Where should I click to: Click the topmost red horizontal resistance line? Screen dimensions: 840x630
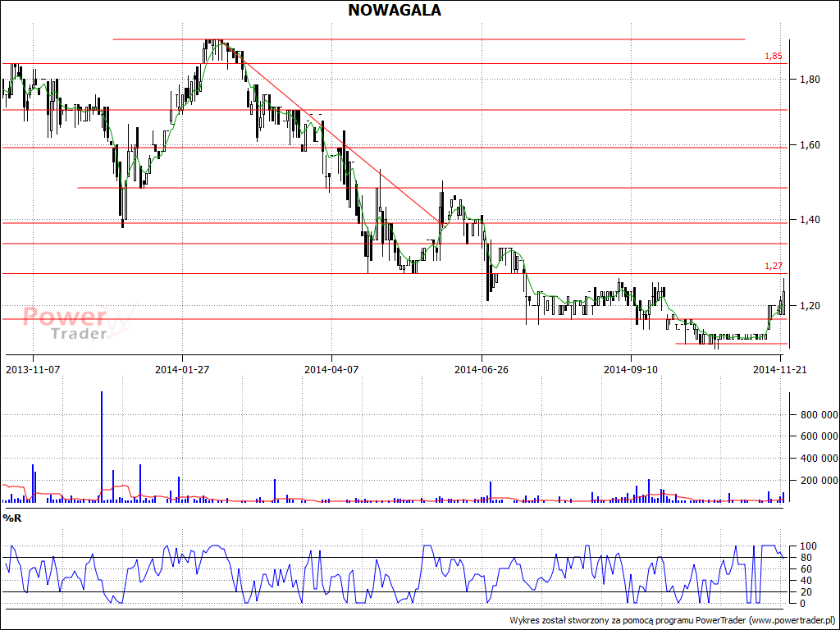click(428, 39)
